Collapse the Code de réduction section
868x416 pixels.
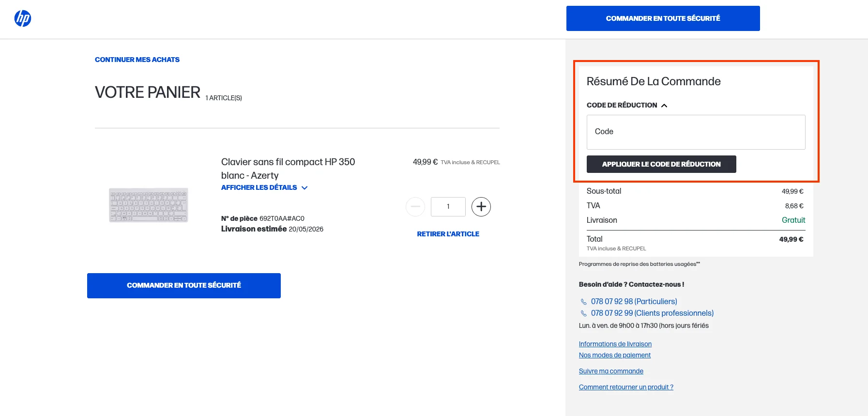[627, 105]
